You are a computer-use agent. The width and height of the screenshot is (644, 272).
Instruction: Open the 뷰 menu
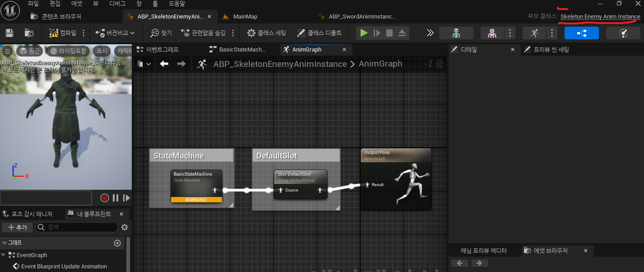[96, 4]
